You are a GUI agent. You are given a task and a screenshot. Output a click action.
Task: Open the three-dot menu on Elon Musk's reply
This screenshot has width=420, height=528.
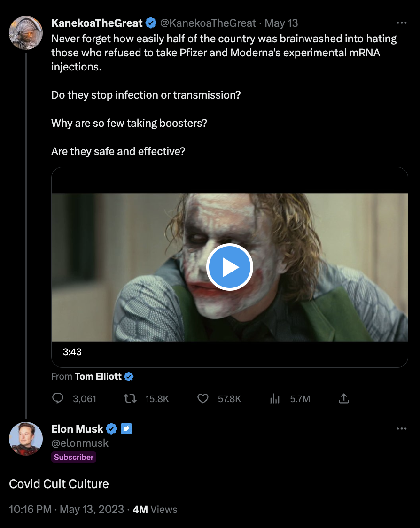coord(402,428)
